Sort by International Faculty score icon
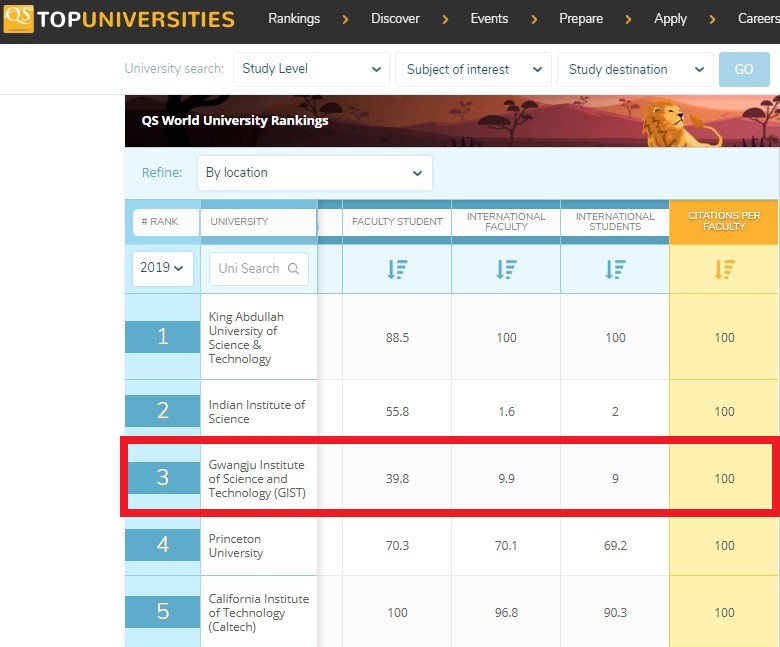 [x=506, y=269]
